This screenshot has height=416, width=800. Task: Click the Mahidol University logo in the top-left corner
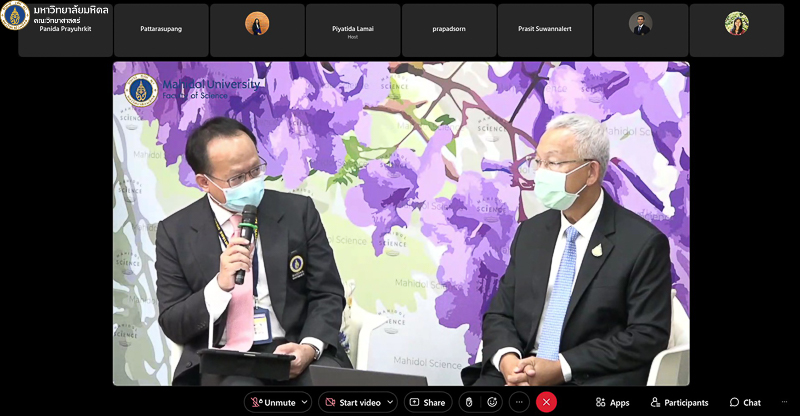click(15, 14)
